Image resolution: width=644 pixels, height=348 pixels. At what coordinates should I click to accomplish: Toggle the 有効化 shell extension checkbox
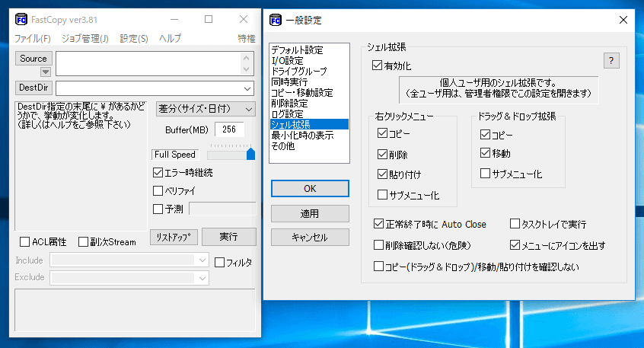378,66
